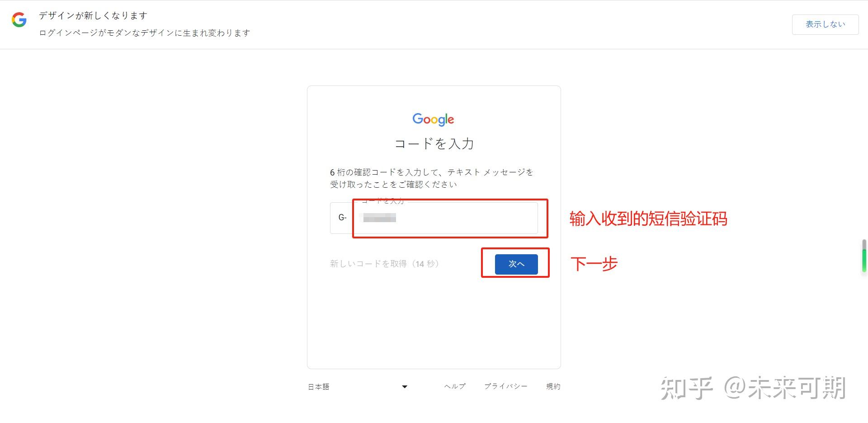Click the Google G icon in banner

[x=19, y=20]
